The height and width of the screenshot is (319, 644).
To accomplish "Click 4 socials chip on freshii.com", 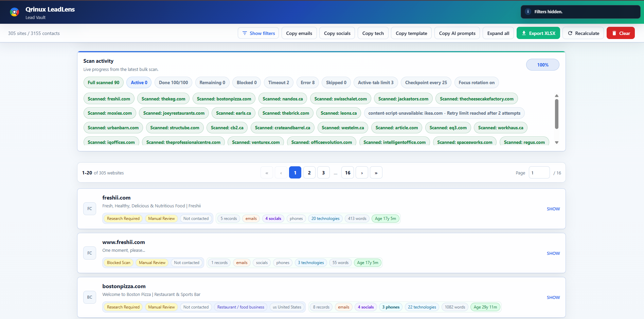I will pyautogui.click(x=273, y=219).
